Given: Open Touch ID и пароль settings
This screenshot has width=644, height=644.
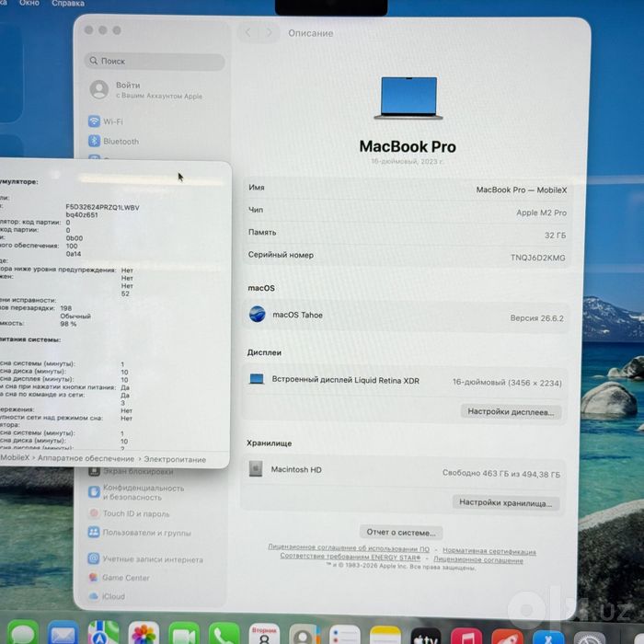Looking at the screenshot, I should [x=129, y=513].
